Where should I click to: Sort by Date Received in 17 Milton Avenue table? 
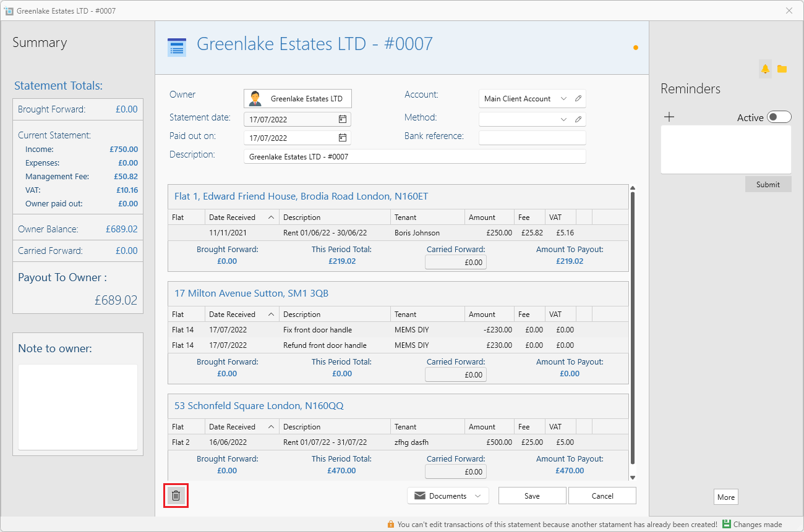pos(242,314)
